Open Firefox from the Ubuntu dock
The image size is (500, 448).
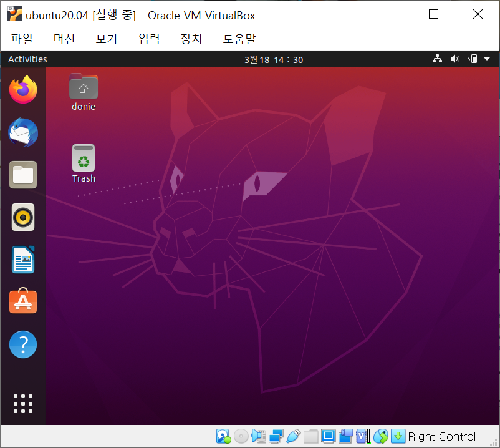click(23, 89)
